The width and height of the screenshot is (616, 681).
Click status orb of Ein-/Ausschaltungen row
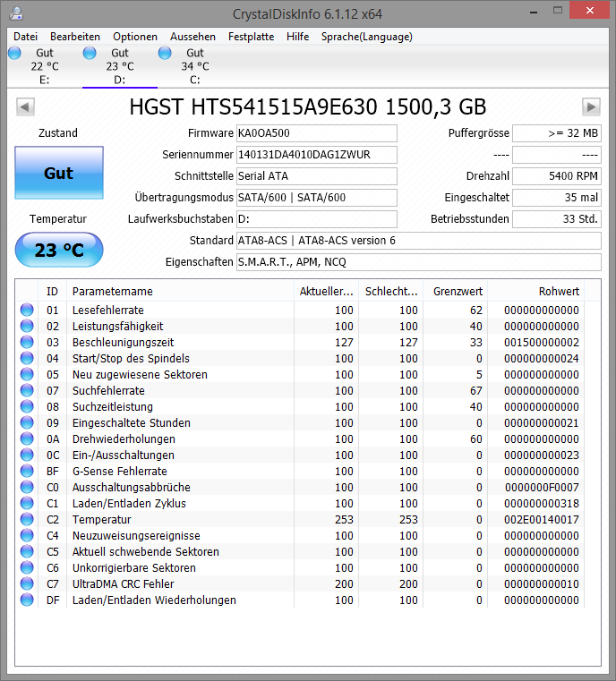click(x=27, y=455)
